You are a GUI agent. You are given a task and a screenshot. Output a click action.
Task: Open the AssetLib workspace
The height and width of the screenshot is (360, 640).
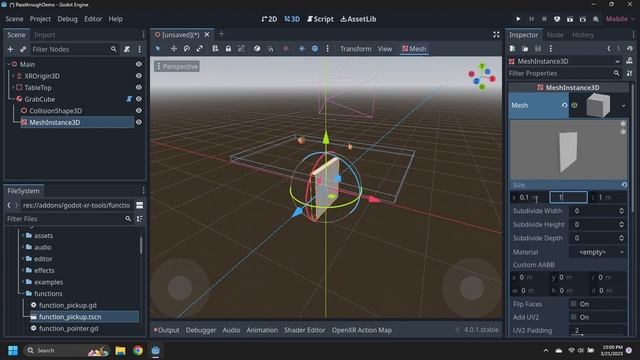coord(358,19)
